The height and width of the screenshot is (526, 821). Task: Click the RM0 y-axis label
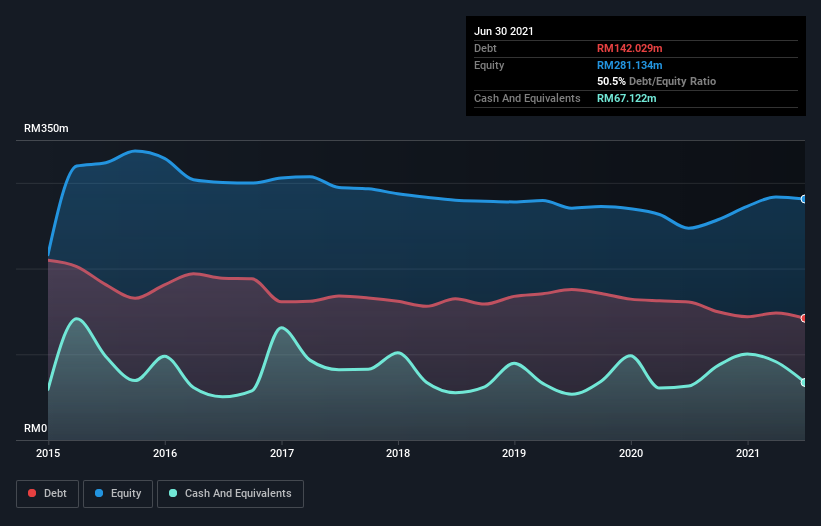click(36, 428)
